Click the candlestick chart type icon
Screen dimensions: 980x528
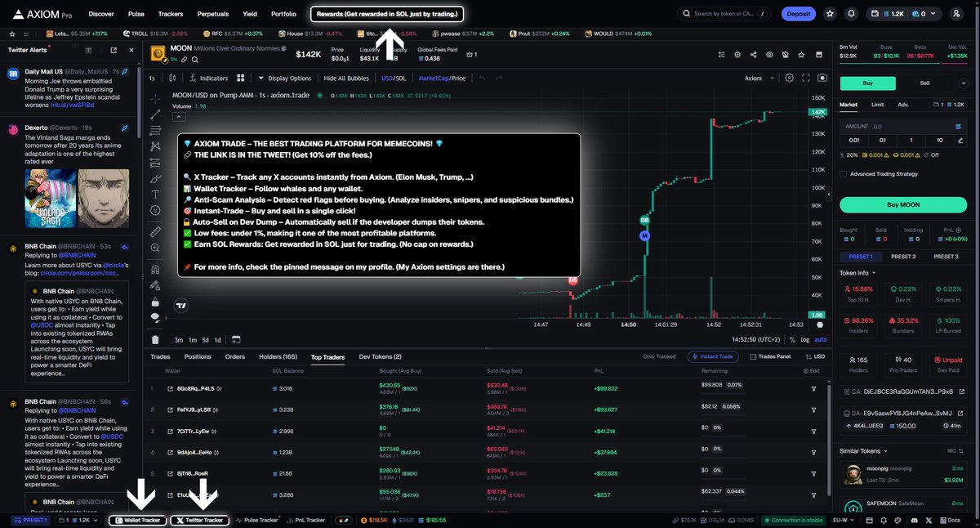[173, 78]
